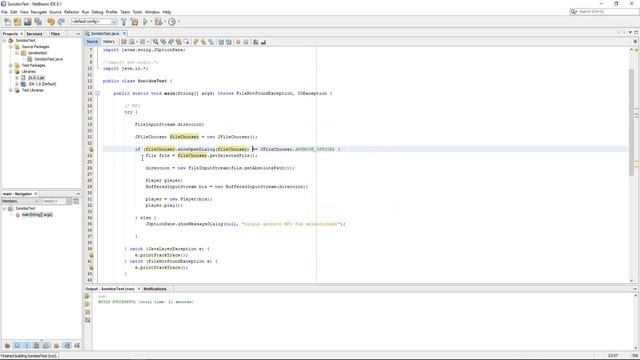640x360 pixels.
Task: Open the Run Project dropdown arrow
Action: tap(151, 22)
